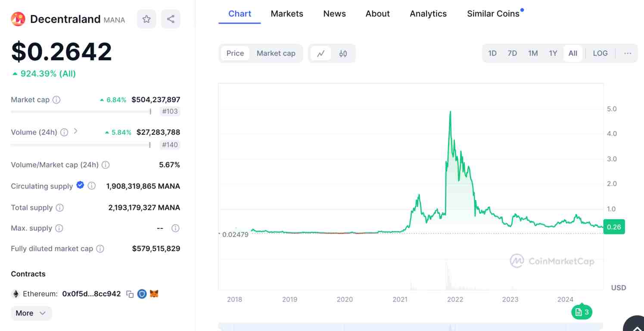Image resolution: width=644 pixels, height=331 pixels.
Task: Open the Circulating supply info icon
Action: 92,186
